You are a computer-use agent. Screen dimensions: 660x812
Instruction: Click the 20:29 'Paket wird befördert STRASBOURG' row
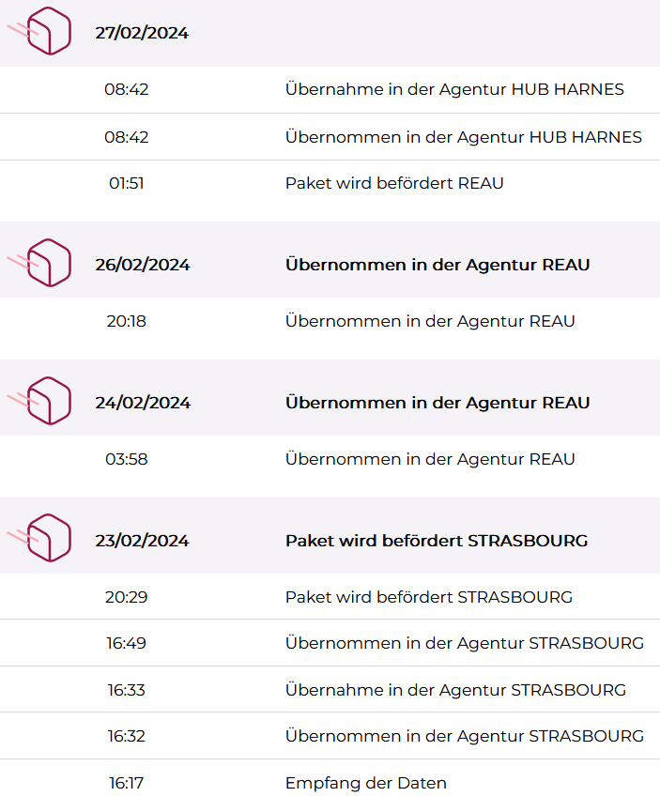point(330,597)
